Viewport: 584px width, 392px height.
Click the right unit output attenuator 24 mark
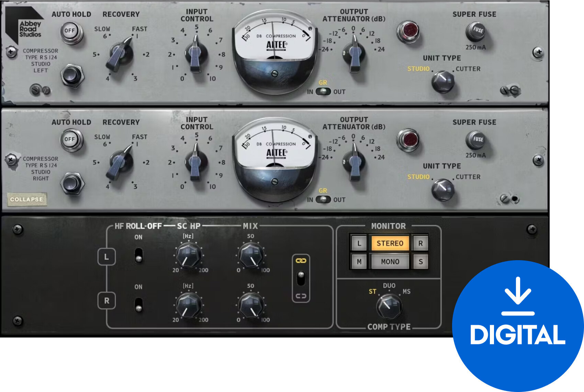(x=381, y=157)
